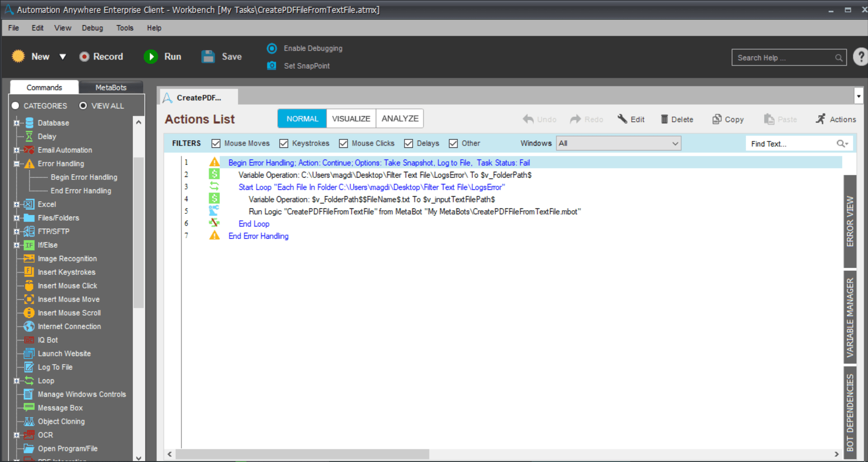Viewport: 868px width, 462px height.
Task: Open the New button dropdown arrow
Action: [x=63, y=57]
